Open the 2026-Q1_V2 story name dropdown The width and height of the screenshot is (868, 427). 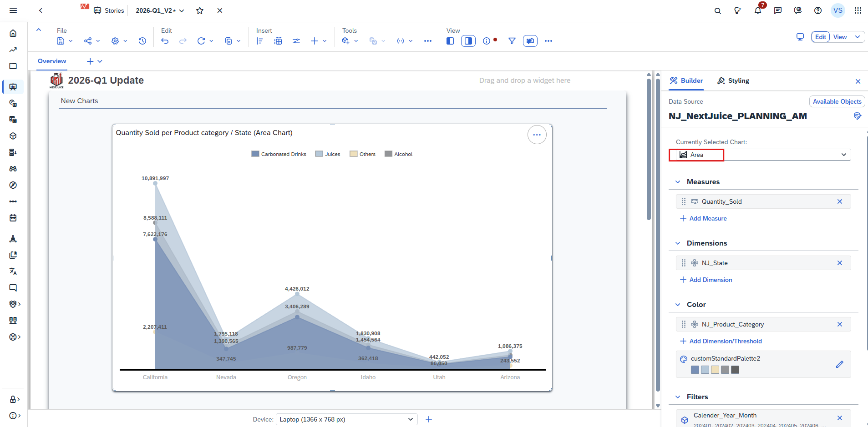pos(182,10)
